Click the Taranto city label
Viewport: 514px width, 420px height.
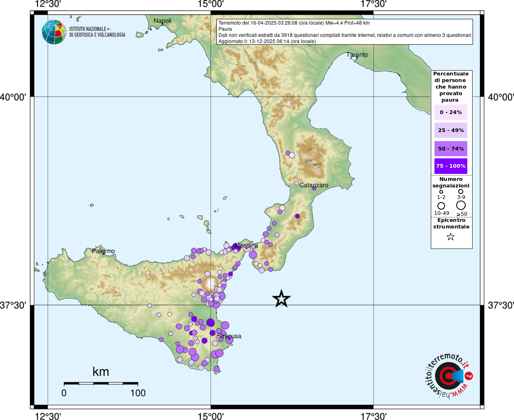(357, 55)
